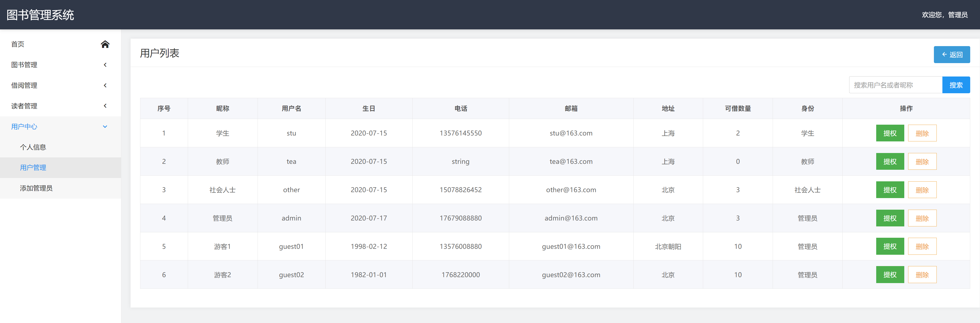Click the 用户列表 heading
The height and width of the screenshot is (323, 980).
coord(159,53)
